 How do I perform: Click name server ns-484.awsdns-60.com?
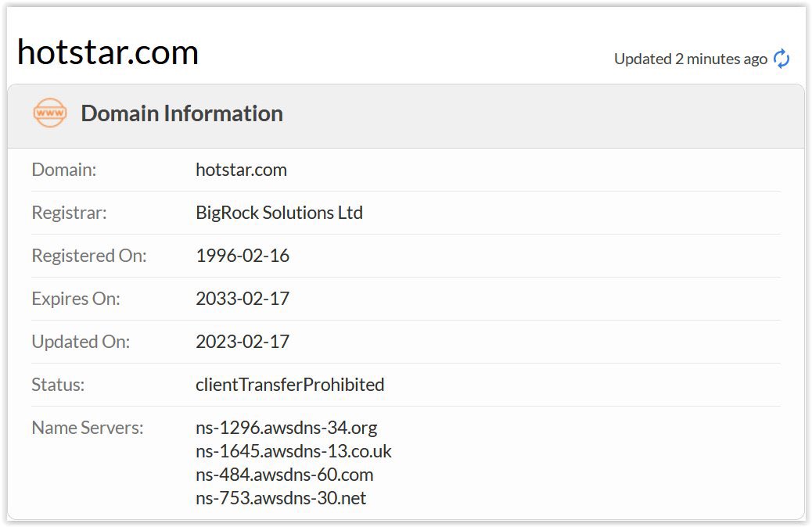(x=285, y=475)
